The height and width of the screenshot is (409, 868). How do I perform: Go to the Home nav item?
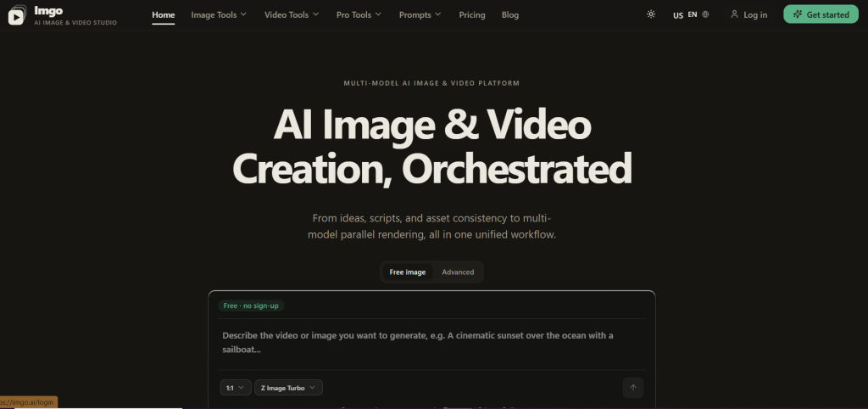(x=164, y=15)
